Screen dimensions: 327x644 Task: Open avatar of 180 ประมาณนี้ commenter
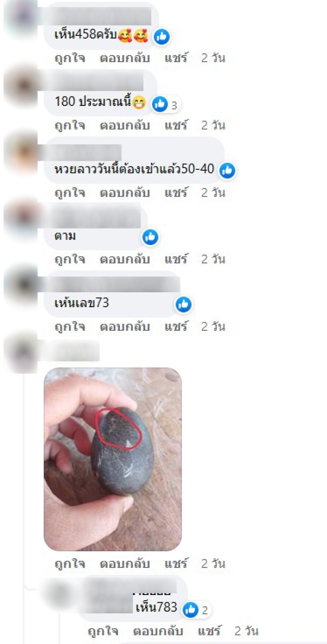tap(21, 86)
